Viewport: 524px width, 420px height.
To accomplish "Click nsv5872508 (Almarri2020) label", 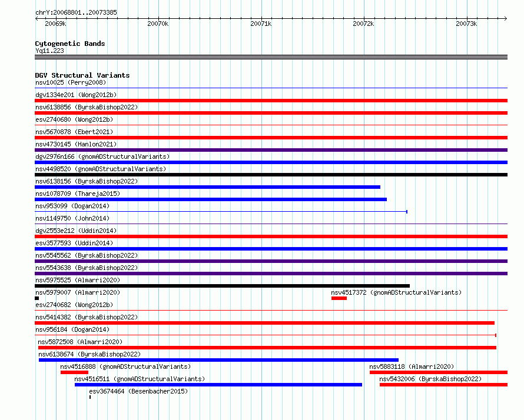I will point(80,342).
